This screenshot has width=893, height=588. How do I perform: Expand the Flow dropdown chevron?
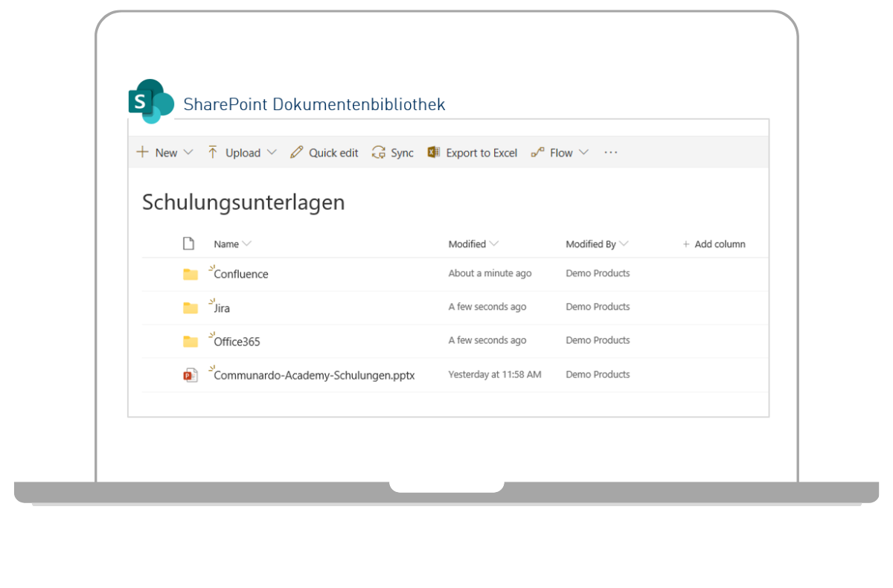[583, 153]
